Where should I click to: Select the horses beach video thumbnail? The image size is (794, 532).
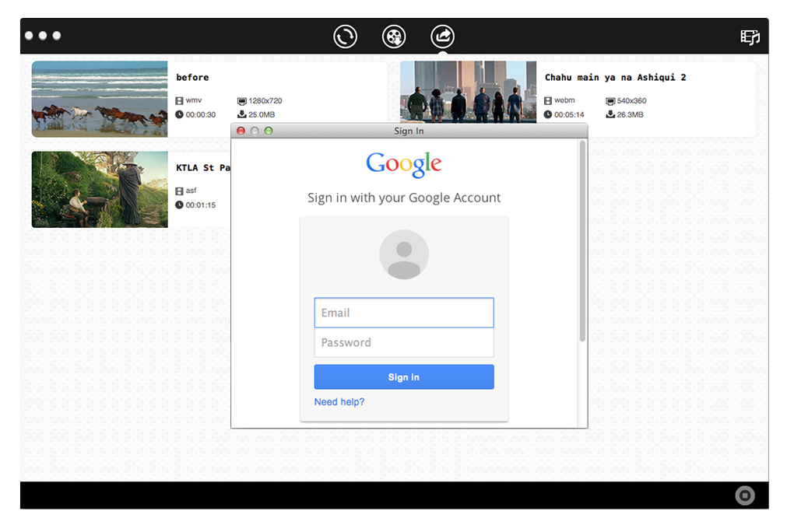pos(100,100)
